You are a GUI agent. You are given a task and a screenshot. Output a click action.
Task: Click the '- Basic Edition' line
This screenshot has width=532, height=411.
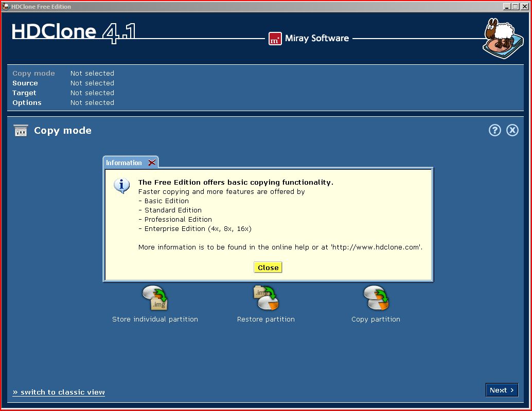point(164,201)
